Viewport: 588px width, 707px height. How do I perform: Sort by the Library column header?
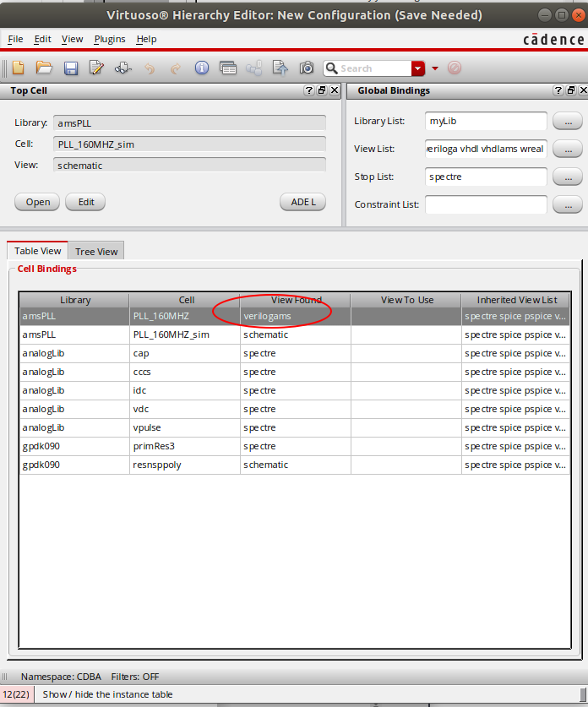tap(74, 300)
